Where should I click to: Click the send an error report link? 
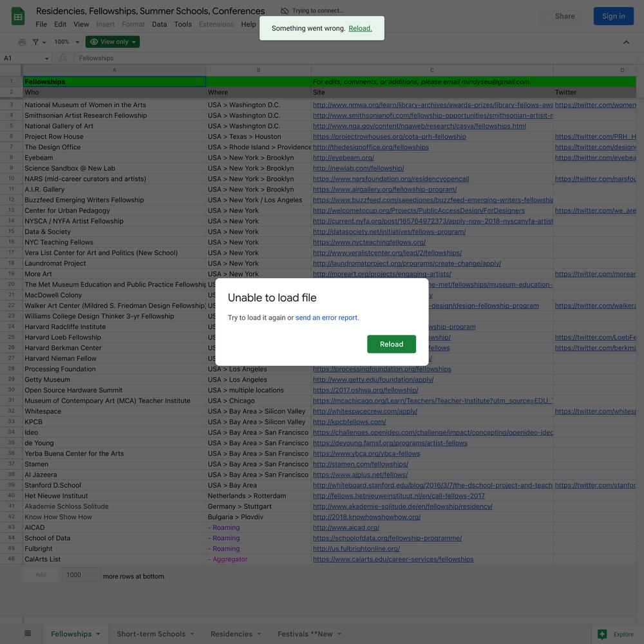(327, 317)
